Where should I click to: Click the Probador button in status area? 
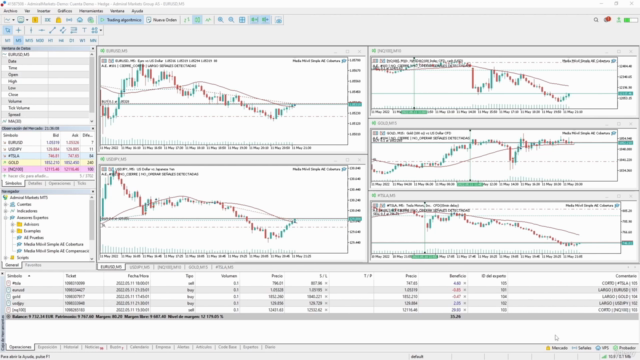624,348
